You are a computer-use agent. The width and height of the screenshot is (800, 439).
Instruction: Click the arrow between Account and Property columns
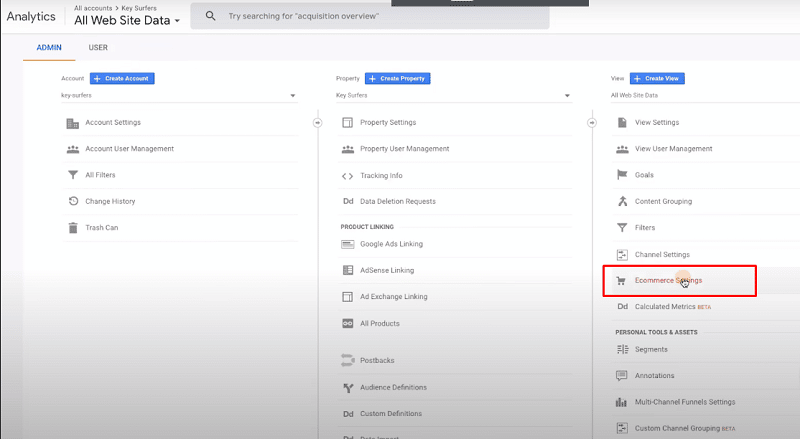(x=317, y=123)
